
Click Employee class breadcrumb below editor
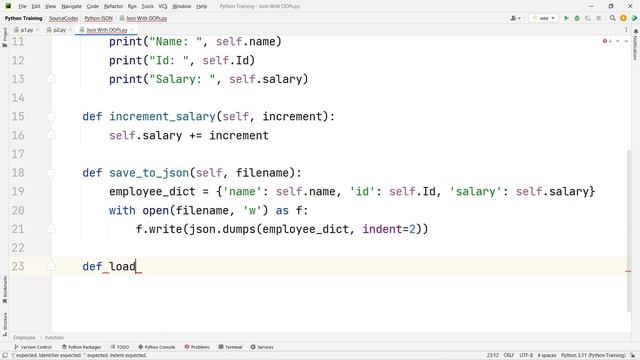point(24,338)
